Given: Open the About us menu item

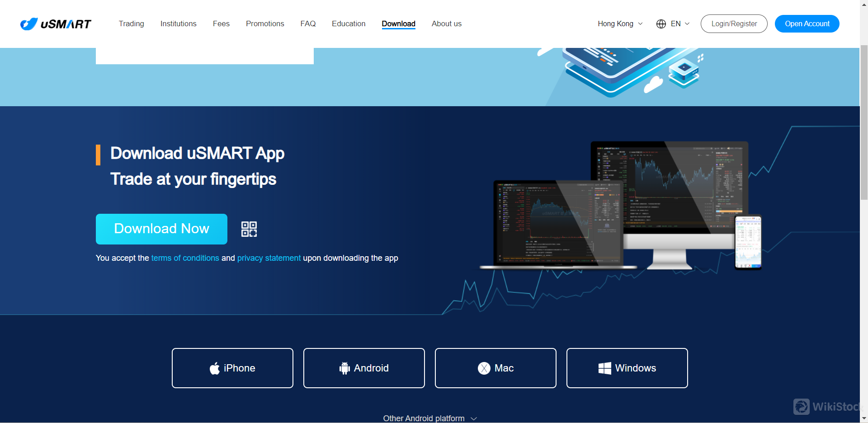Looking at the screenshot, I should pos(447,23).
